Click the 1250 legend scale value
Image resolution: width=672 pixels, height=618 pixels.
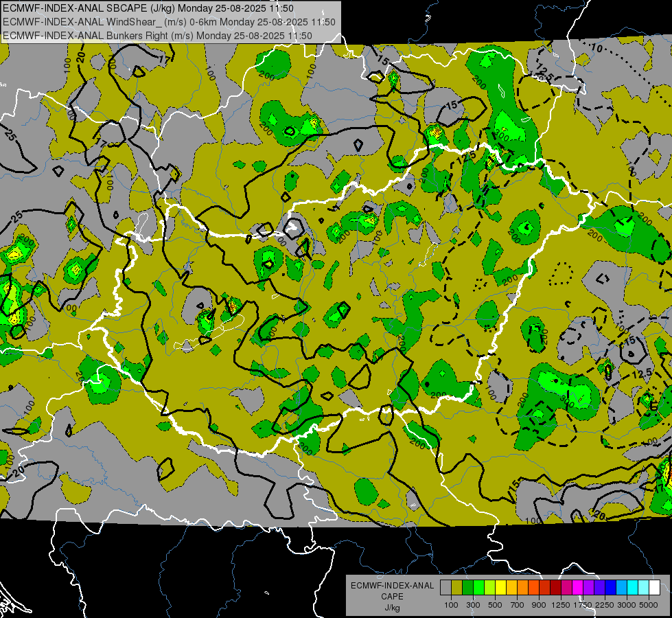pos(561,605)
